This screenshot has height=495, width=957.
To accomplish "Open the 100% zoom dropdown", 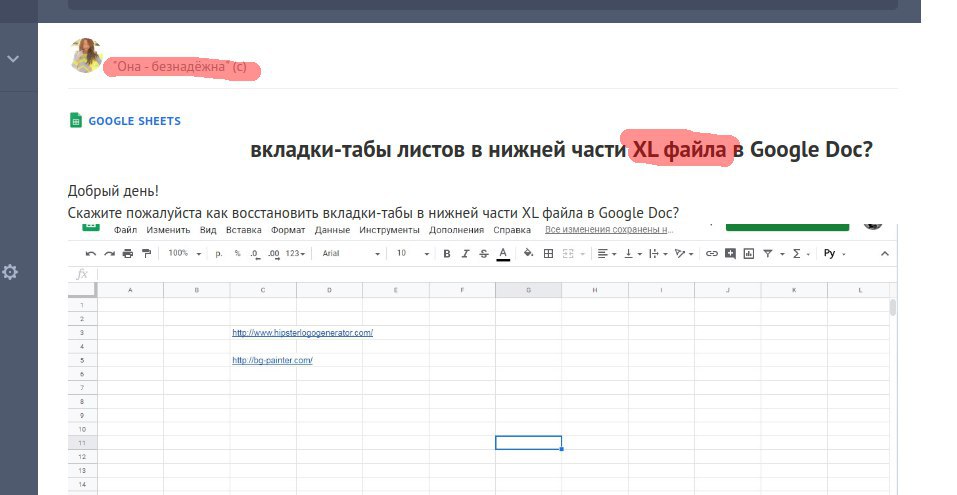I will [185, 253].
